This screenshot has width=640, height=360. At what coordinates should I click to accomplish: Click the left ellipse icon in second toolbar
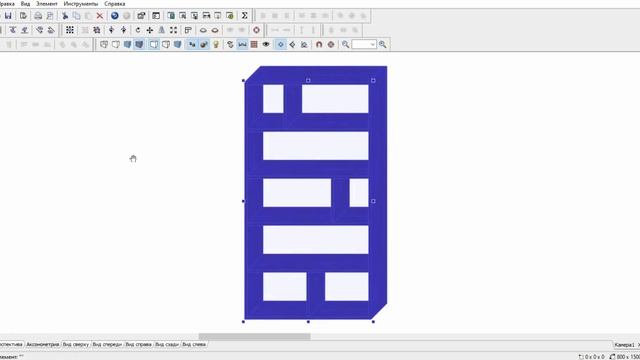click(203, 30)
